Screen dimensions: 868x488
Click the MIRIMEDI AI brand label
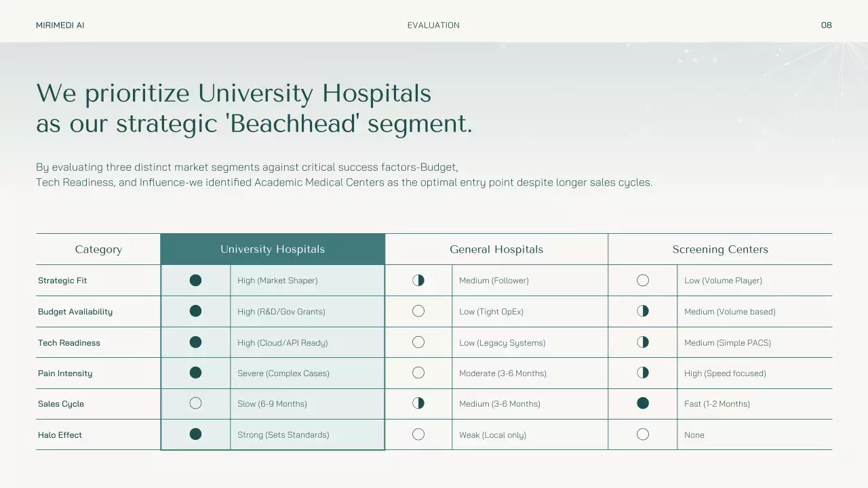(60, 25)
